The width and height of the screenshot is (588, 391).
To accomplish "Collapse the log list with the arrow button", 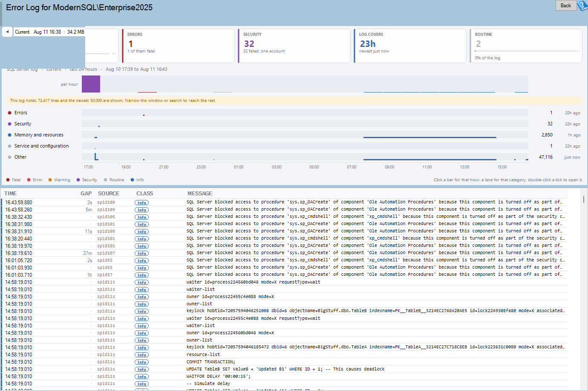I will click(x=7, y=32).
